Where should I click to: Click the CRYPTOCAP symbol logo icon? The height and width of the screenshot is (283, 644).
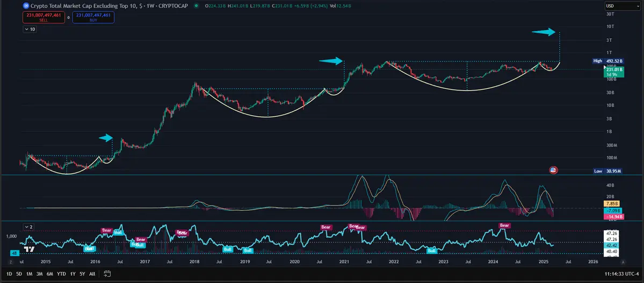tap(27, 6)
